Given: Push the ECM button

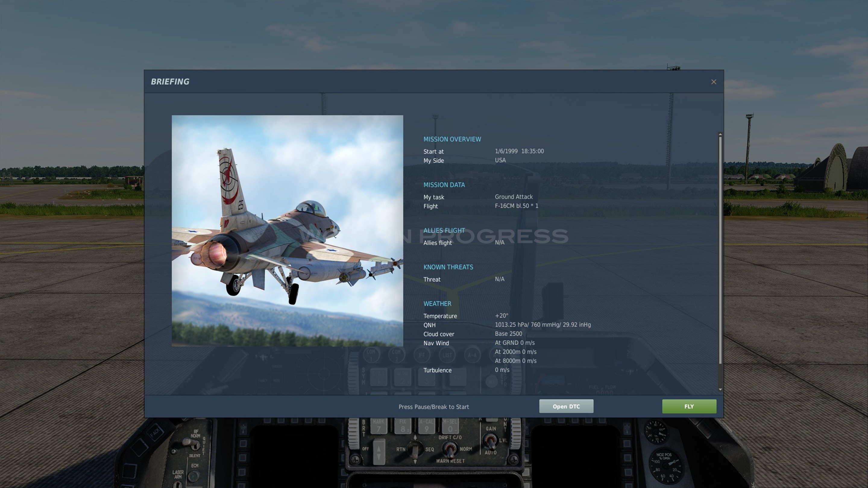Looking at the screenshot, I should click(193, 476).
